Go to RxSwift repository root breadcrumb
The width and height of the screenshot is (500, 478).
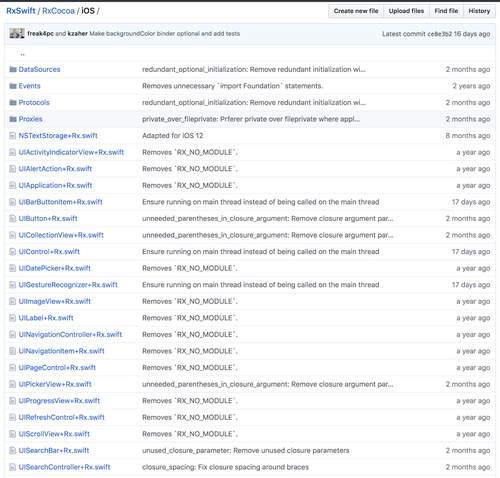[x=21, y=11]
